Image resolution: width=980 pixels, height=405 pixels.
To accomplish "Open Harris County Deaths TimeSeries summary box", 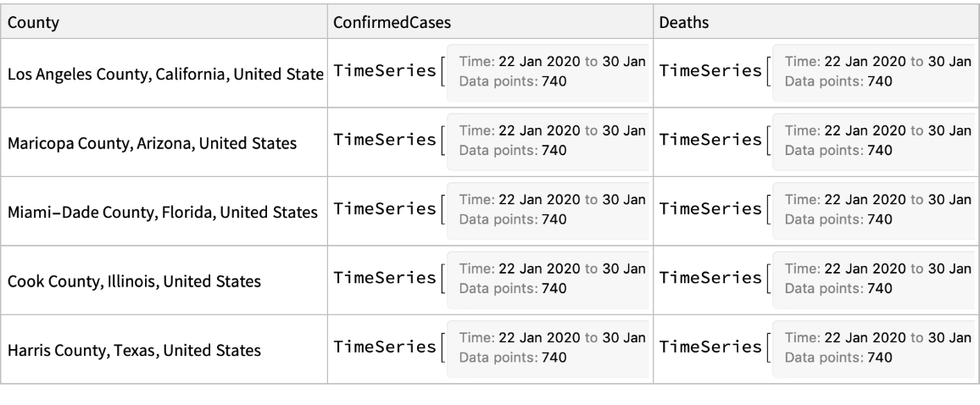I will [x=875, y=349].
